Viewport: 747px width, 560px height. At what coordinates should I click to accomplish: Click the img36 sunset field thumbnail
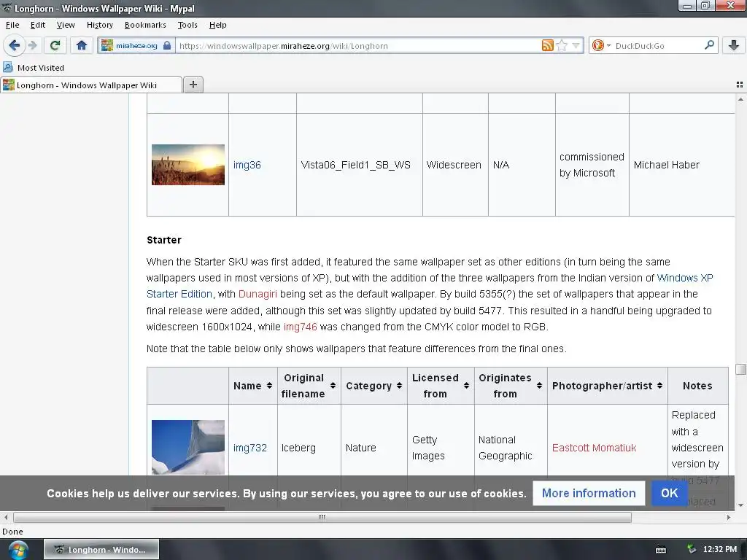click(188, 165)
